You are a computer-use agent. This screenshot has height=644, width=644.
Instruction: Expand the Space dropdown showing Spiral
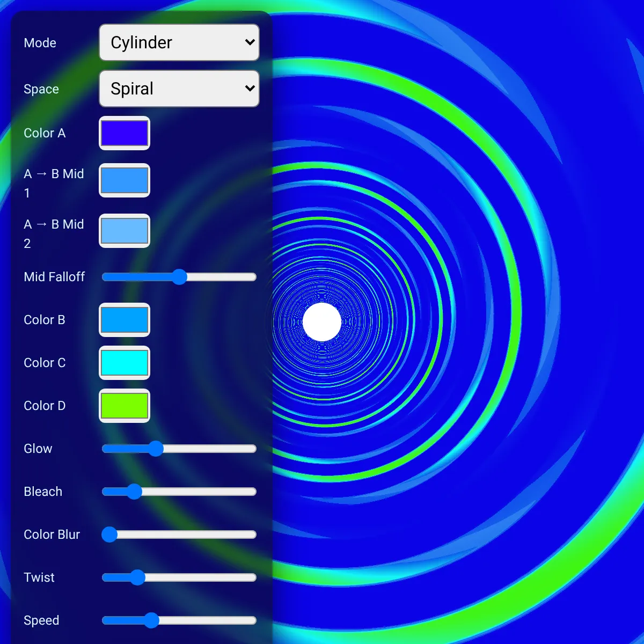pyautogui.click(x=179, y=89)
